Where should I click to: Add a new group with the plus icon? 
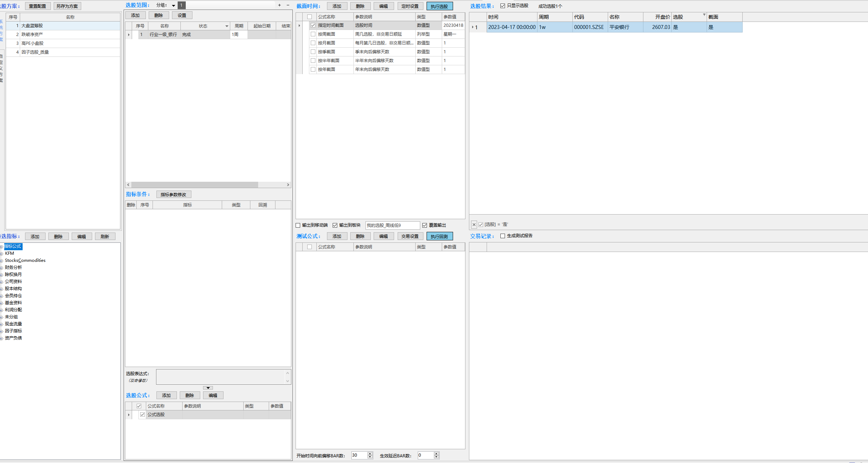(279, 5)
